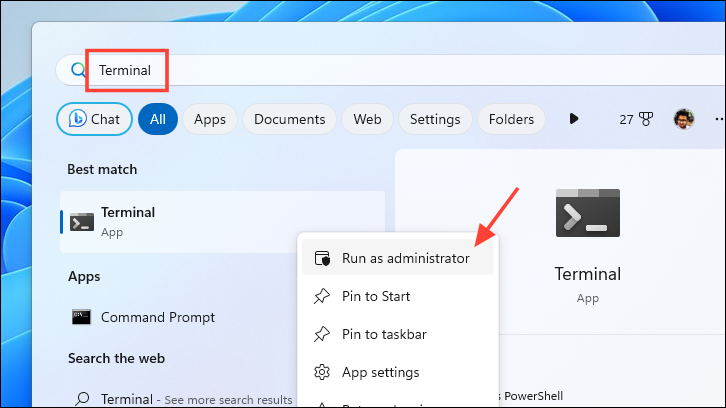Open the user profile avatar
Viewport: 726px width, 408px height.
684,119
